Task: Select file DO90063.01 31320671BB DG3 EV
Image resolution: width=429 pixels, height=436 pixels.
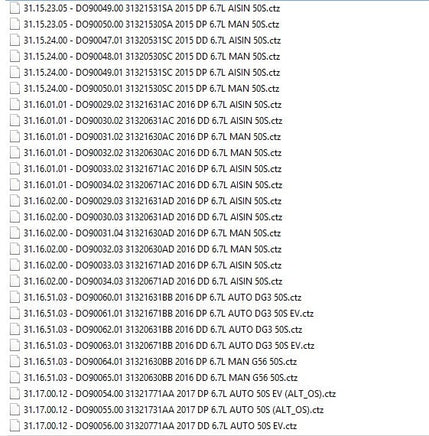Action: pyautogui.click(x=169, y=345)
